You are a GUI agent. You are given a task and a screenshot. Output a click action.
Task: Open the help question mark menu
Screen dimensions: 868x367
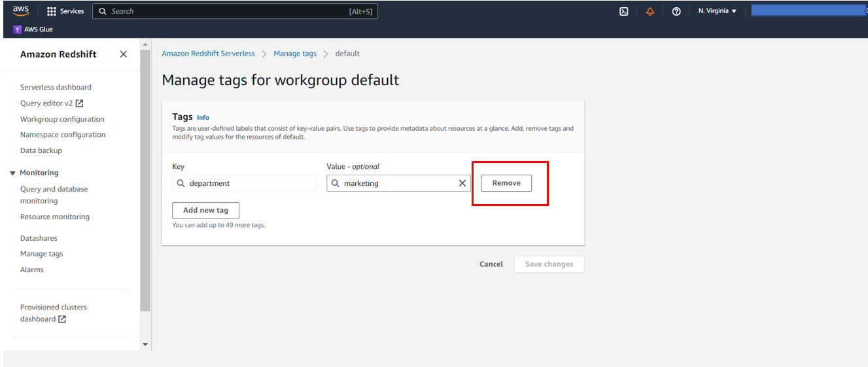[x=676, y=11]
